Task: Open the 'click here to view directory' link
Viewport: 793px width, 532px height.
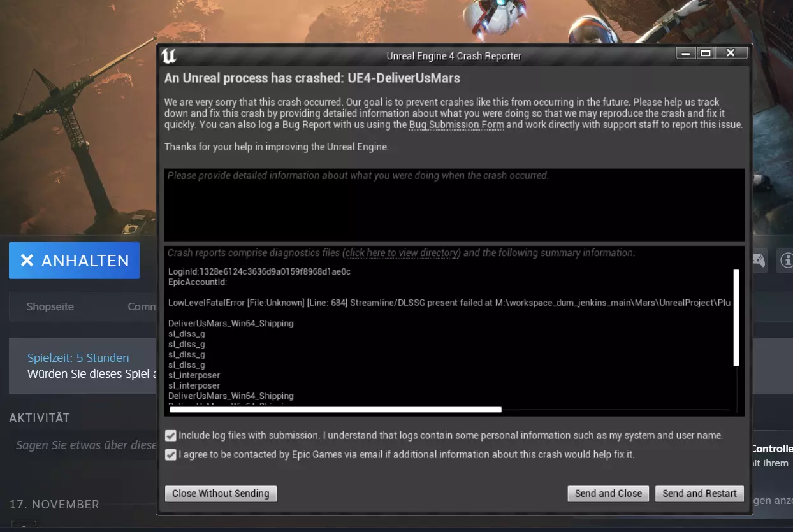Action: (402, 253)
